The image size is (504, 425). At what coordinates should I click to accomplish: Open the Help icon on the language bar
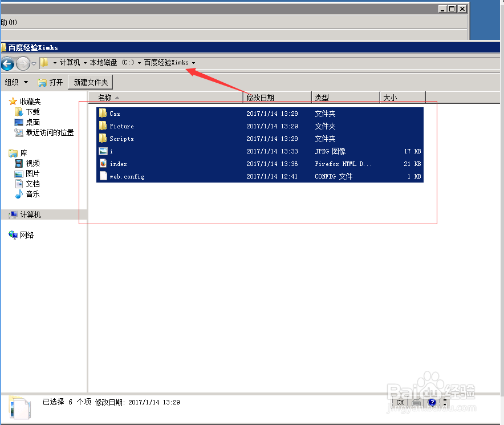(432, 402)
